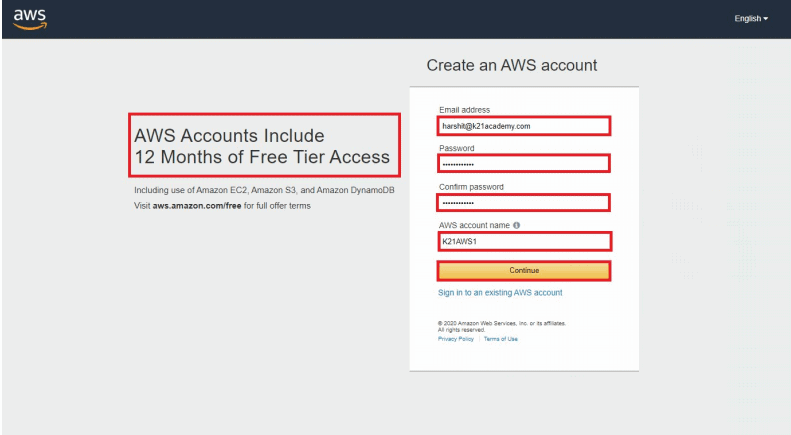Click the AWS account name field with K21AWS1
This screenshot has width=791, height=435.
pyautogui.click(x=523, y=242)
